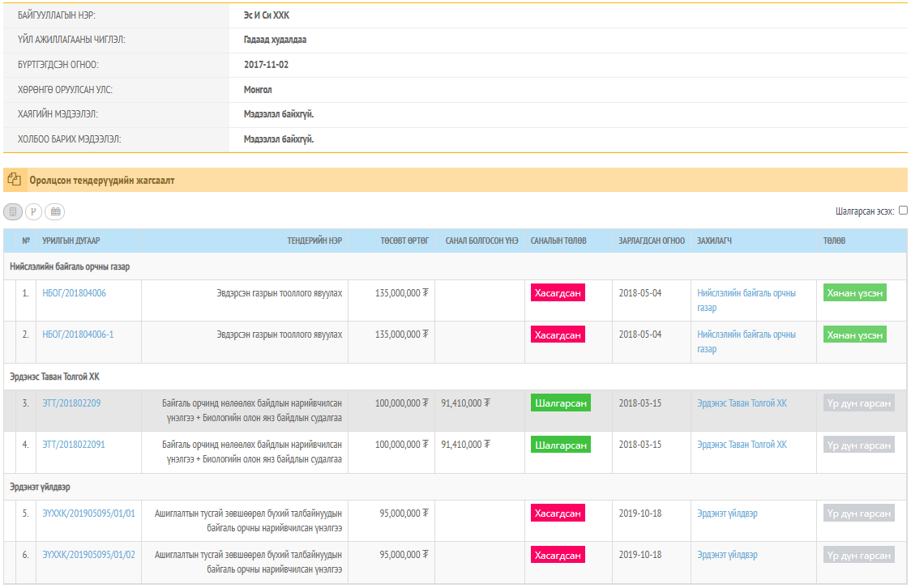This screenshot has height=588, width=911.
Task: Click the ТӨСӨВТ ӨРТӨГ column header
Action: click(404, 241)
